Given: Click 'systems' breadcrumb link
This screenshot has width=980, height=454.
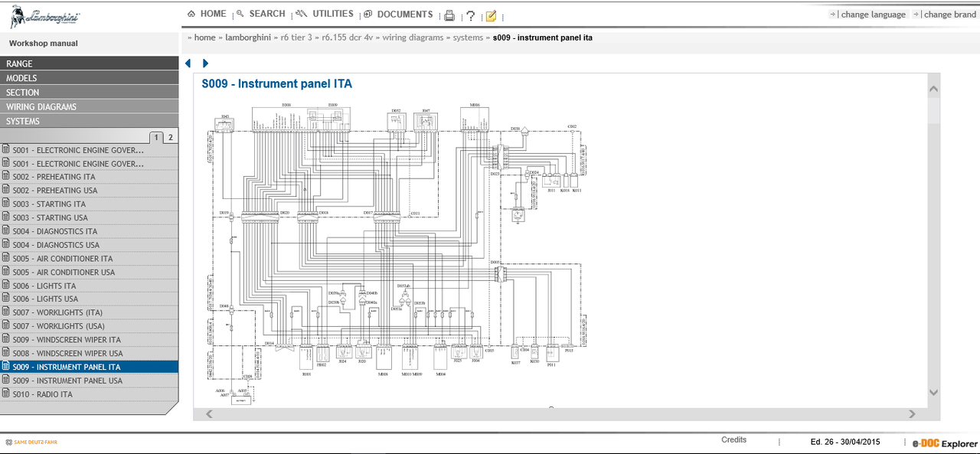Looking at the screenshot, I should pos(468,38).
